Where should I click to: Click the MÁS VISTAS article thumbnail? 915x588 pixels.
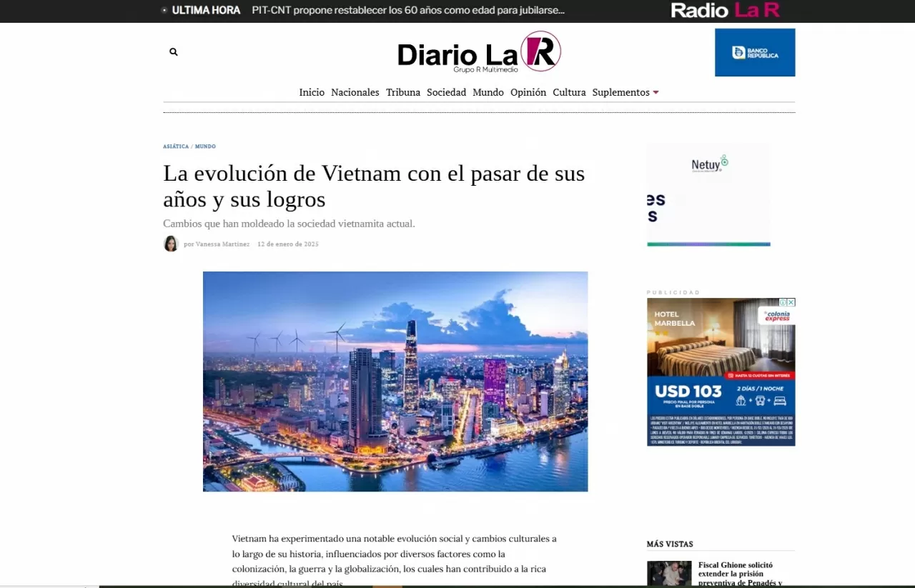(668, 574)
